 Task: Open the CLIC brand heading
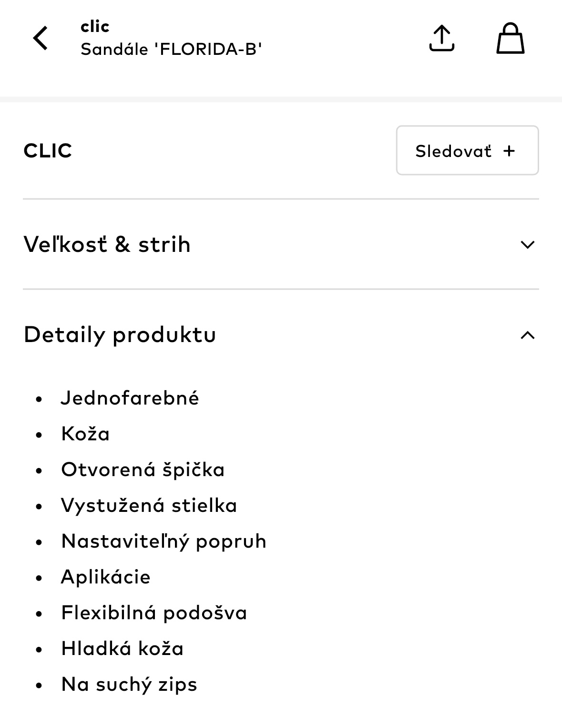tap(48, 151)
